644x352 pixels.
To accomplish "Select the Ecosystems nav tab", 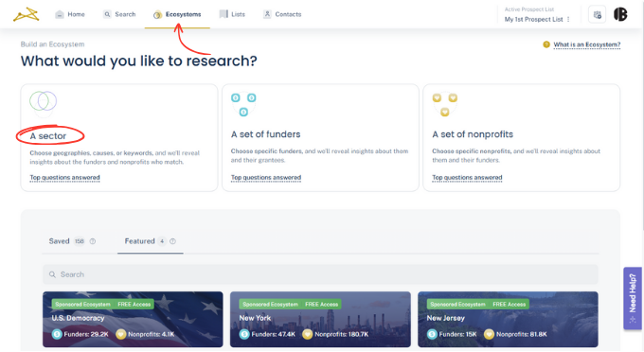I will [x=177, y=15].
